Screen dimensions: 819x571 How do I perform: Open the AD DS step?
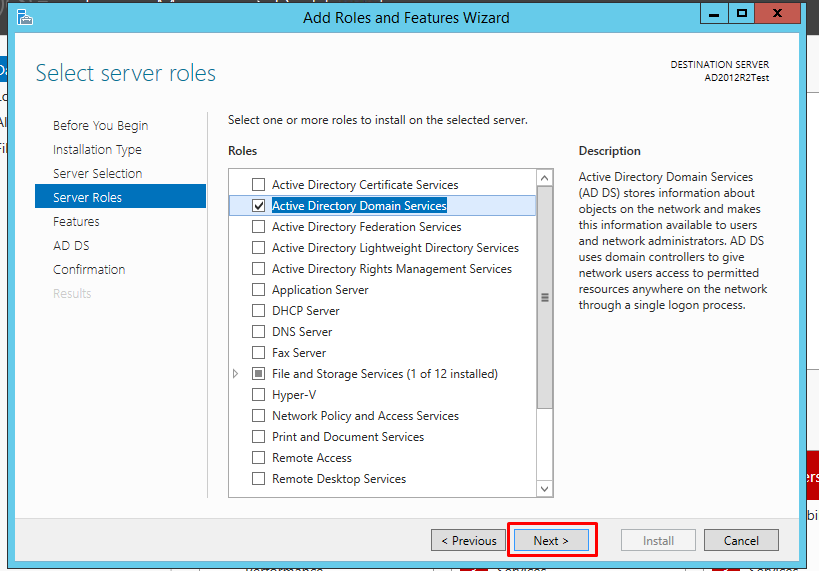(71, 246)
